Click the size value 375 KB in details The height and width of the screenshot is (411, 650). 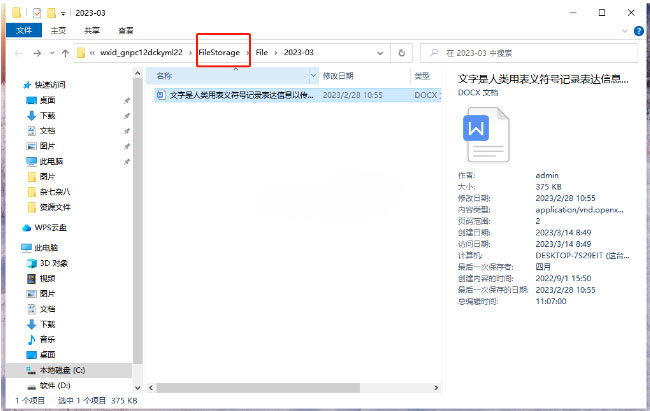[548, 187]
